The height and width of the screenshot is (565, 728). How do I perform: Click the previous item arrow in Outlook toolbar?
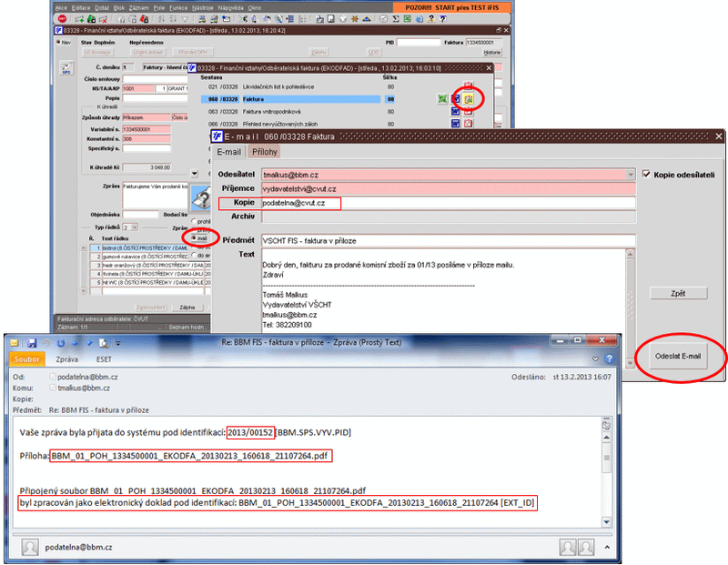(76, 343)
